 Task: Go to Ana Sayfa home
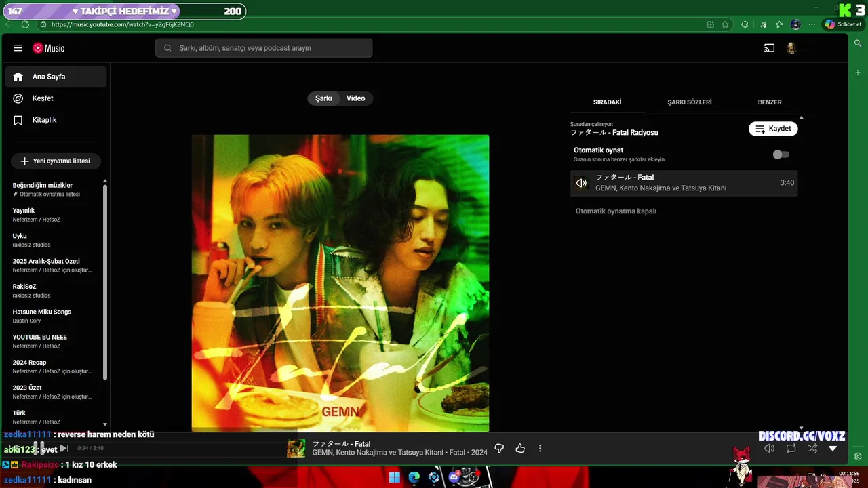click(x=56, y=77)
